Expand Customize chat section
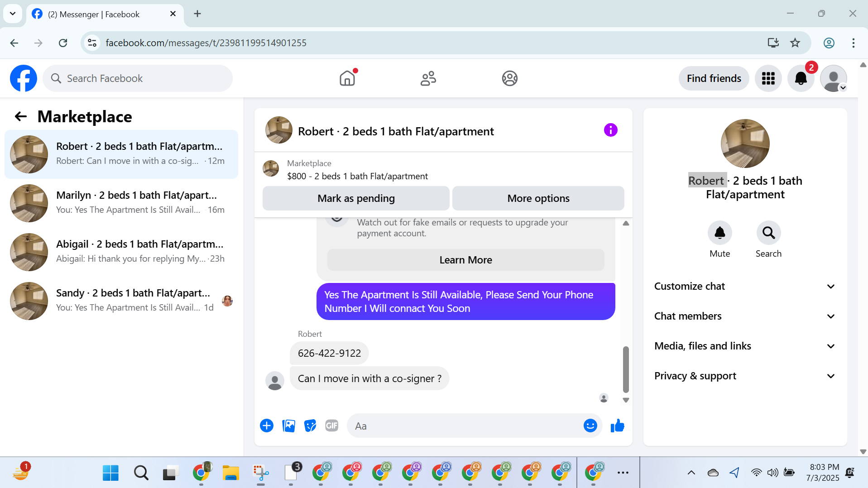Screen dimensions: 868x488 click(745, 286)
